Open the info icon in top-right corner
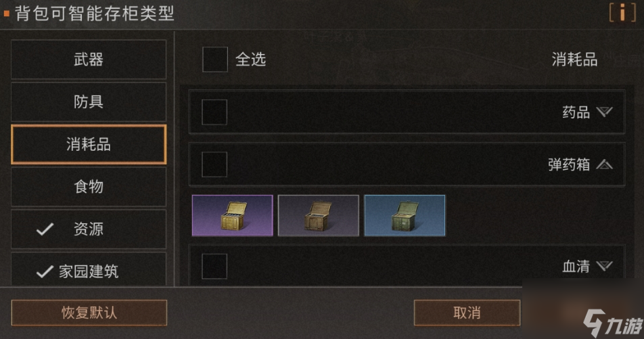 click(x=622, y=12)
